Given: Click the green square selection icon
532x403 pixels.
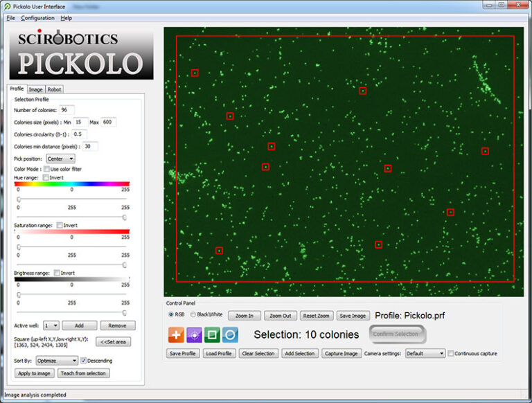Looking at the screenshot, I should coord(213,335).
